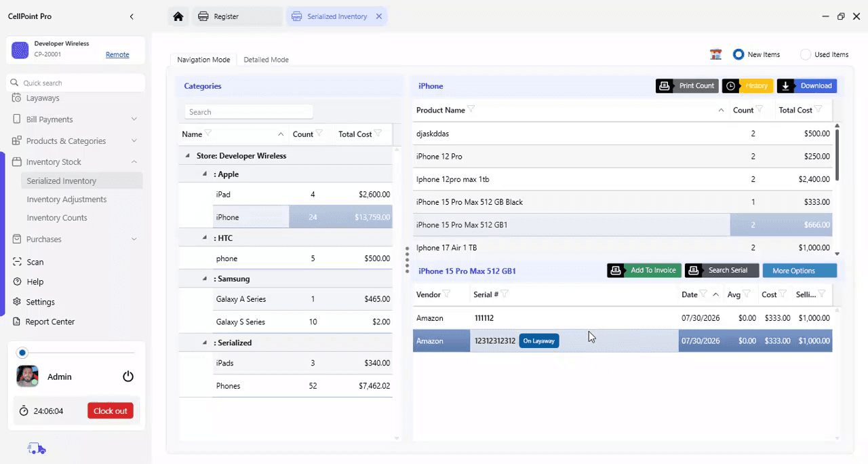The image size is (868, 464).
Task: Filter the Product Name column
Action: tap(471, 109)
